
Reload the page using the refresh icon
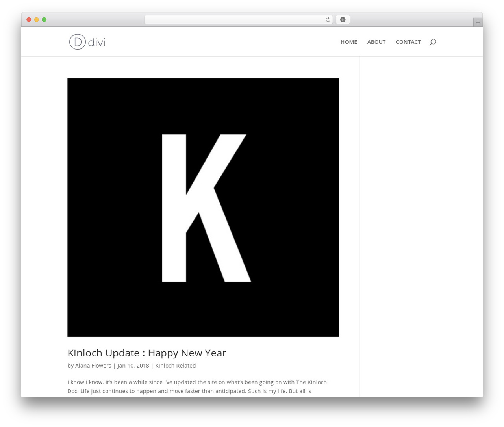pos(328,20)
